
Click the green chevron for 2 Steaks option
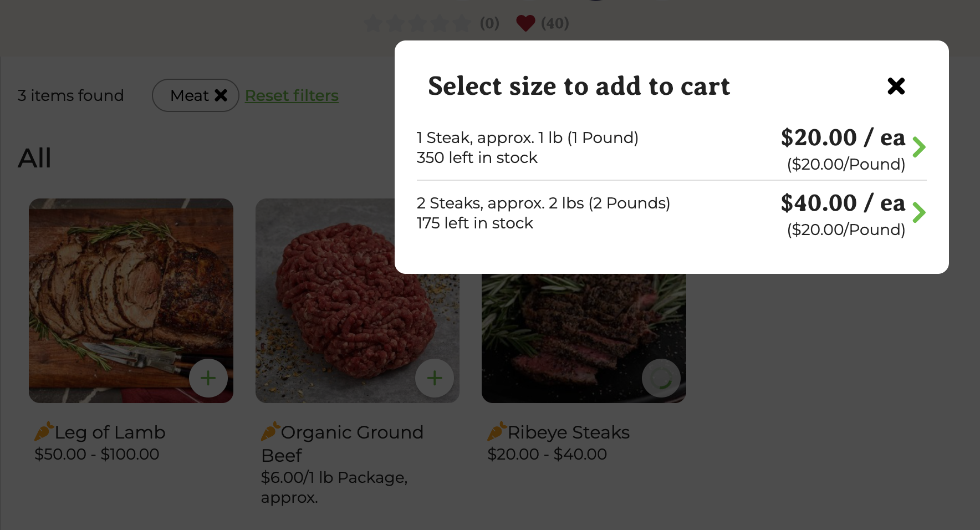[918, 212]
